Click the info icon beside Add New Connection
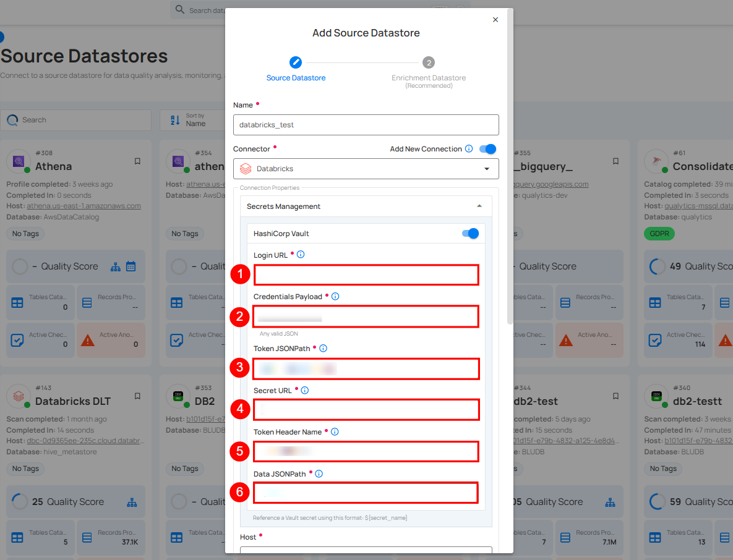The height and width of the screenshot is (560, 733). [x=469, y=149]
